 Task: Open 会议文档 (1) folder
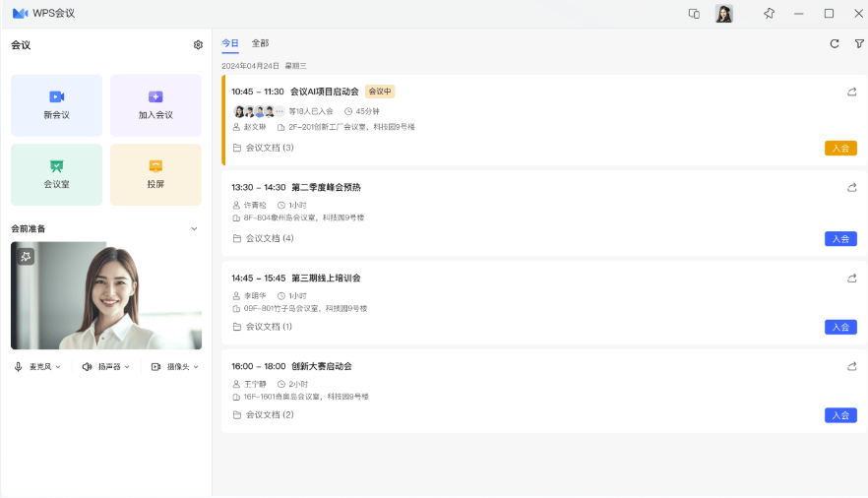click(263, 327)
